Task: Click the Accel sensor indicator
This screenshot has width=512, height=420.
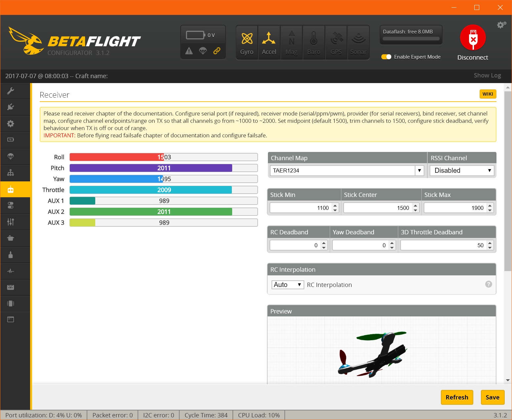Action: point(269,43)
